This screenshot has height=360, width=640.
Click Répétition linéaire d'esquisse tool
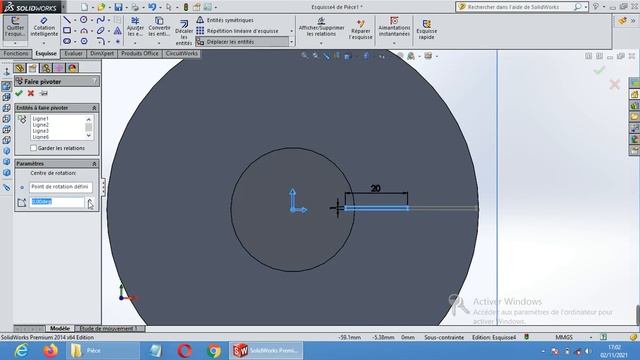point(237,31)
